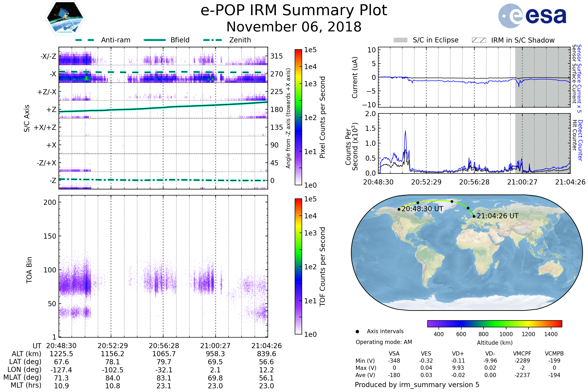Click the IRM in S/C Shadow hatched box
This screenshot has height=392, width=588.
click(479, 40)
